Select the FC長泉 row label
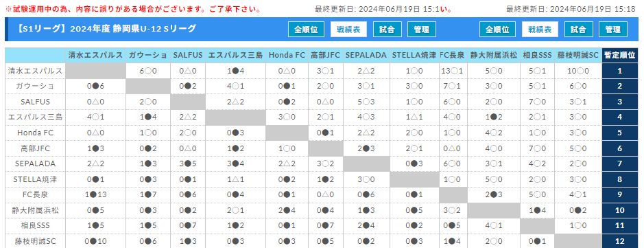 pos(36,195)
